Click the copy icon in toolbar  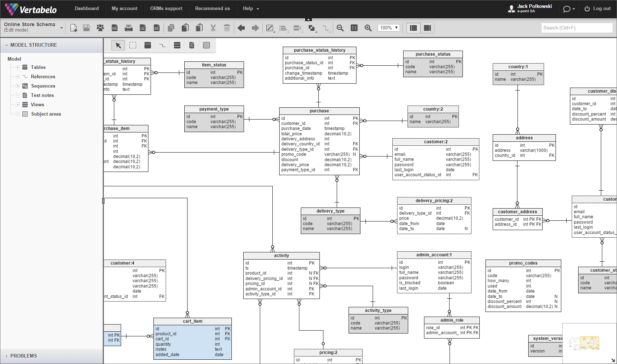[171, 28]
